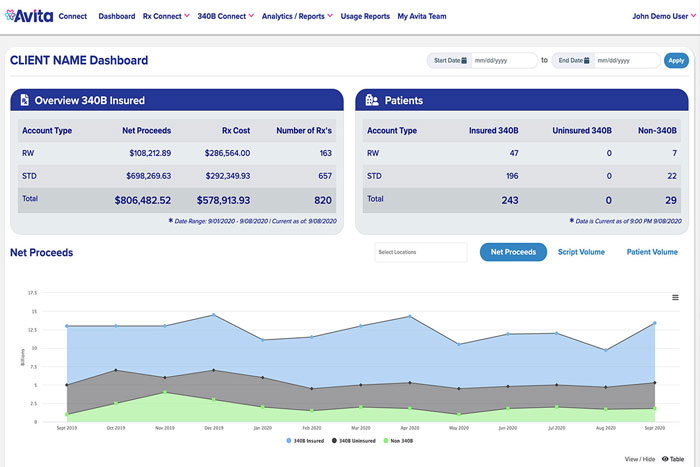Expand the Rx Connect menu

pos(164,17)
